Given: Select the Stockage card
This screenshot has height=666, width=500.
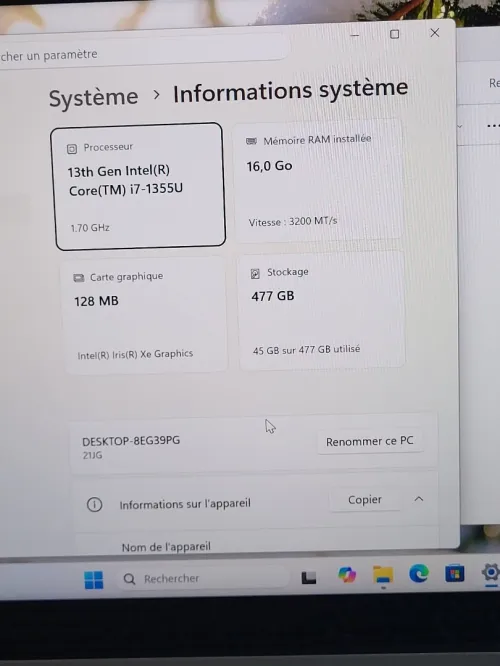Looking at the screenshot, I should coord(322,310).
